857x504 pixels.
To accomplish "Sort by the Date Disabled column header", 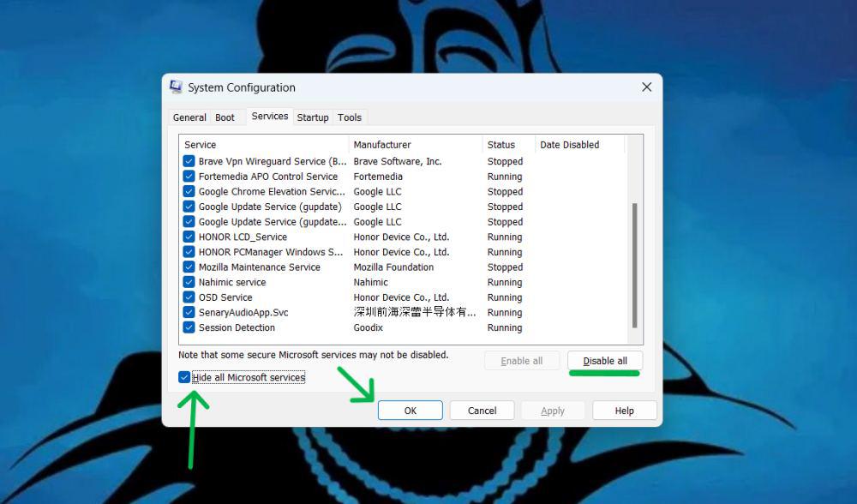I will pos(579,145).
